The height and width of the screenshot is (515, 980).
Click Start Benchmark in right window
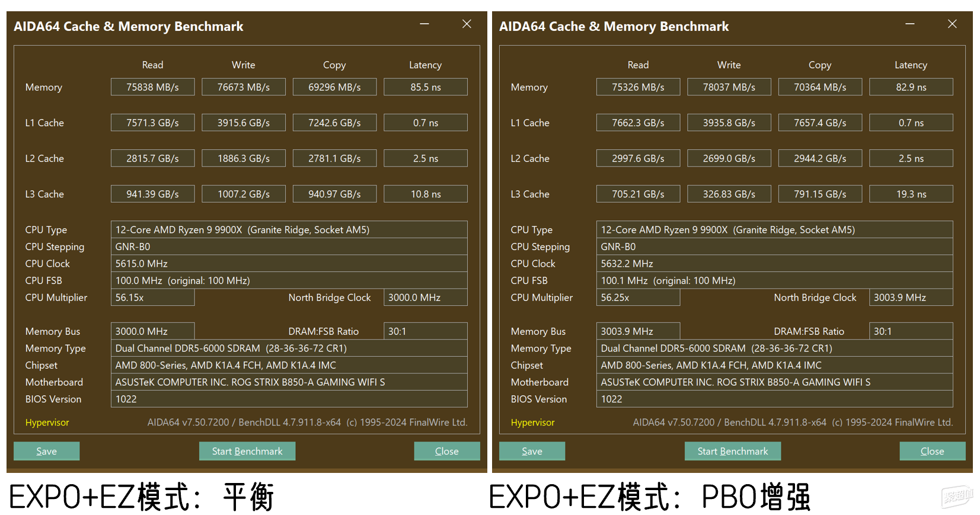tap(733, 451)
